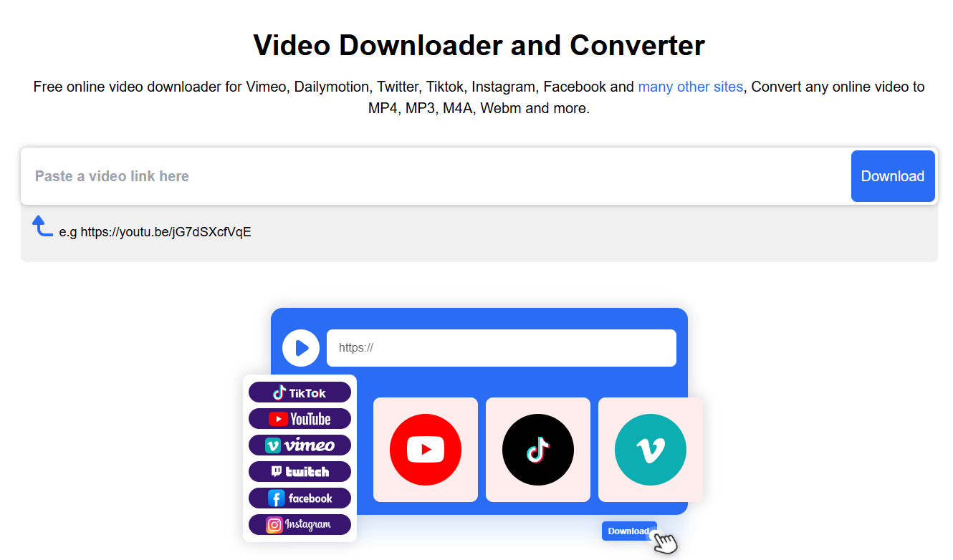Click the hand pointer icon in the illustration
Viewport: 953px width, 560px height.
pyautogui.click(x=664, y=542)
